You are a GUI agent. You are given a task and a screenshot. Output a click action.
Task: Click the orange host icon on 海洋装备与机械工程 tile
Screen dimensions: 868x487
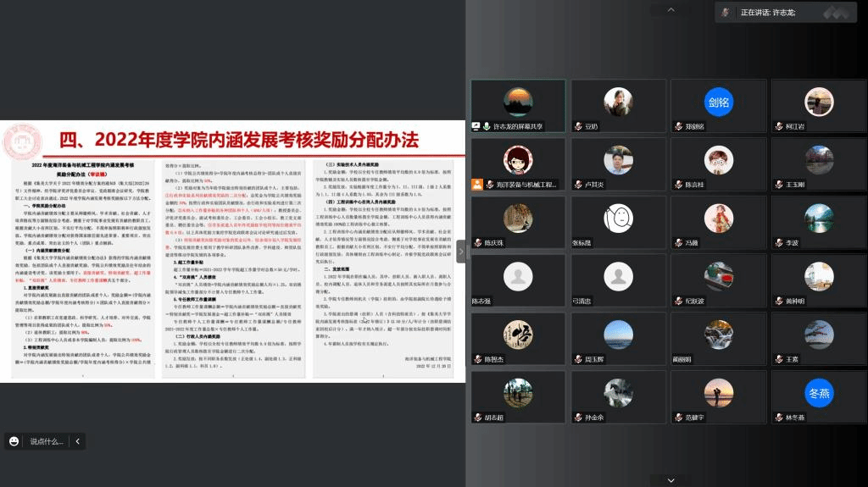pos(478,184)
